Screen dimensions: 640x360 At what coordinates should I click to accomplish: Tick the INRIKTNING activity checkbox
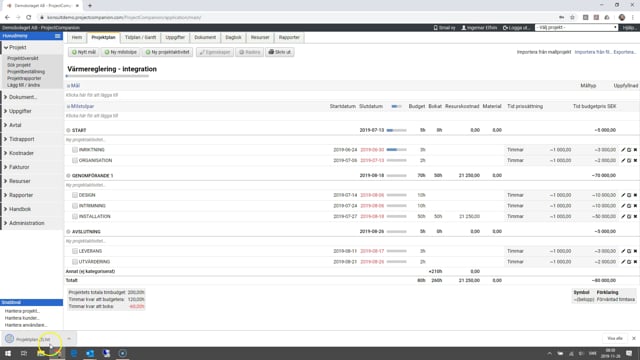pyautogui.click(x=75, y=150)
